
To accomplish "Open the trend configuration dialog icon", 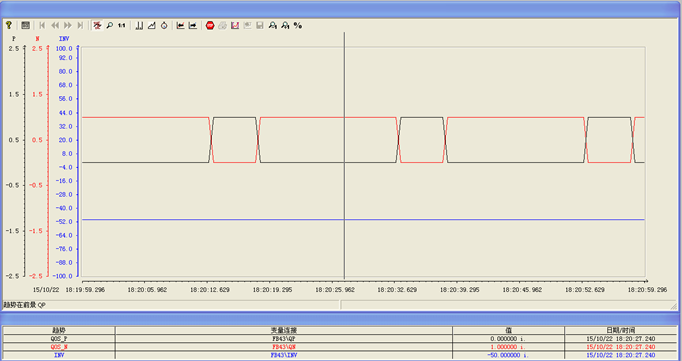I will coord(26,26).
